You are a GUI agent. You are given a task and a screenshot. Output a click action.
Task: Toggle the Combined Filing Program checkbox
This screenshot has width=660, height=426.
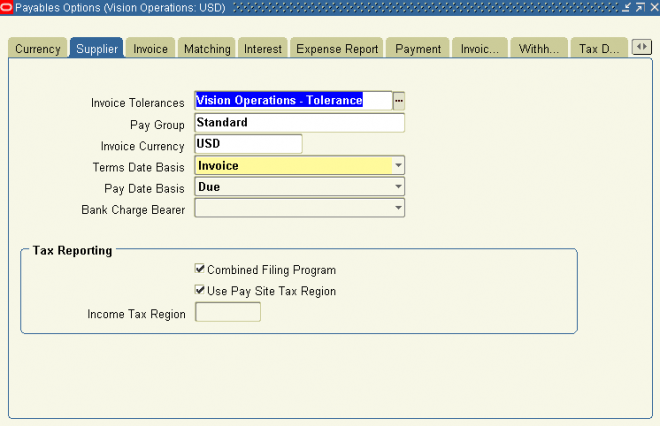click(x=200, y=269)
